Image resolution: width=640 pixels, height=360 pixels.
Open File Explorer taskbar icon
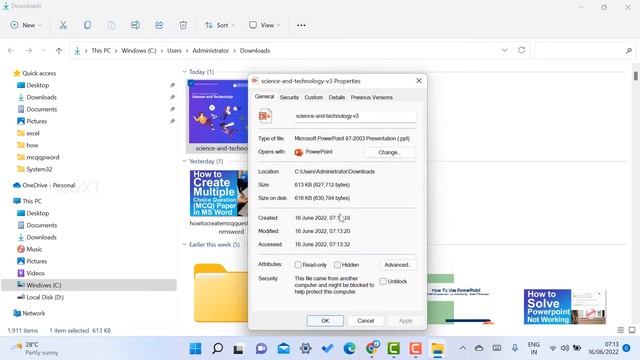(438, 349)
